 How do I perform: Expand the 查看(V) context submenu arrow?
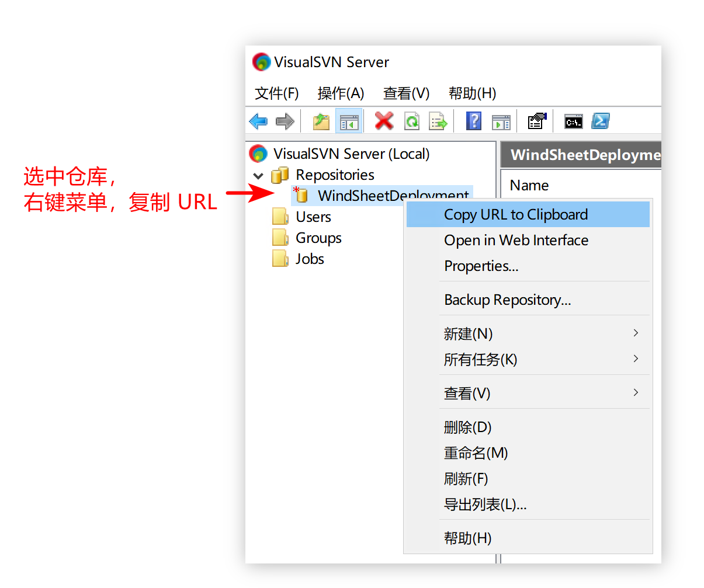(x=636, y=392)
